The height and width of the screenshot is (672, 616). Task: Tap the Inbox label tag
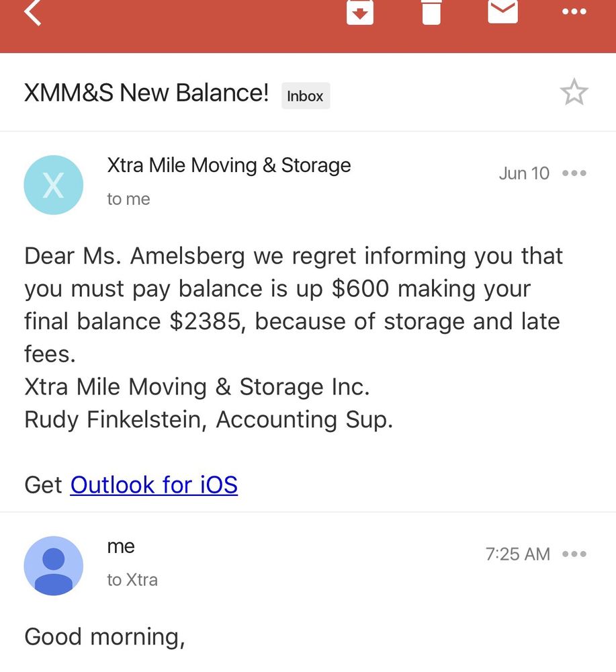point(306,96)
